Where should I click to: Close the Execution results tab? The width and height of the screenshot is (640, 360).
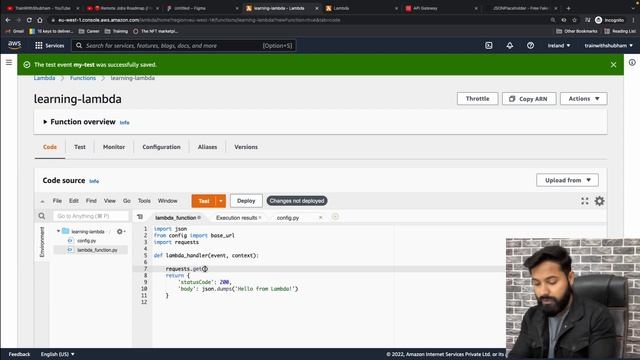(260, 218)
